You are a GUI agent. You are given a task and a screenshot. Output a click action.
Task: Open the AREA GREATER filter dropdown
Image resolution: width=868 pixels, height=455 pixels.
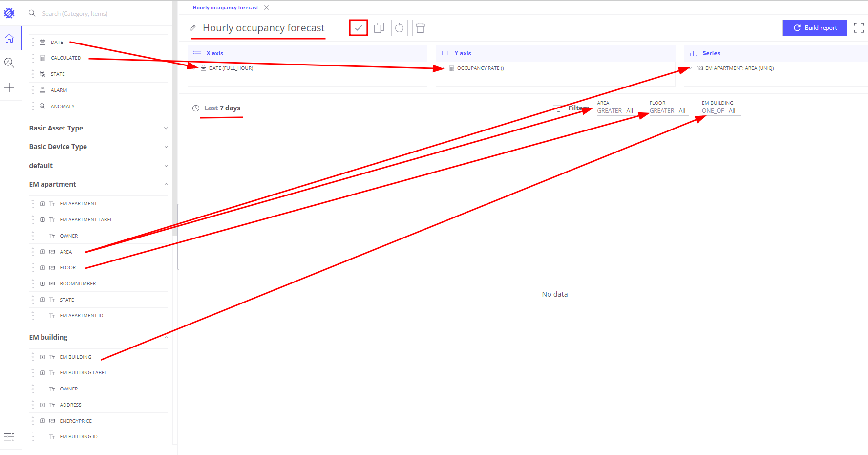click(x=610, y=110)
